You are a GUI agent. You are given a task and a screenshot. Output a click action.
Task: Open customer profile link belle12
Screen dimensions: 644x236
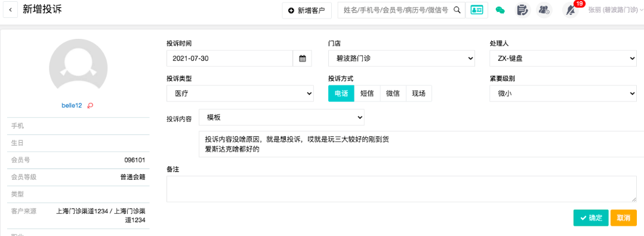point(72,106)
